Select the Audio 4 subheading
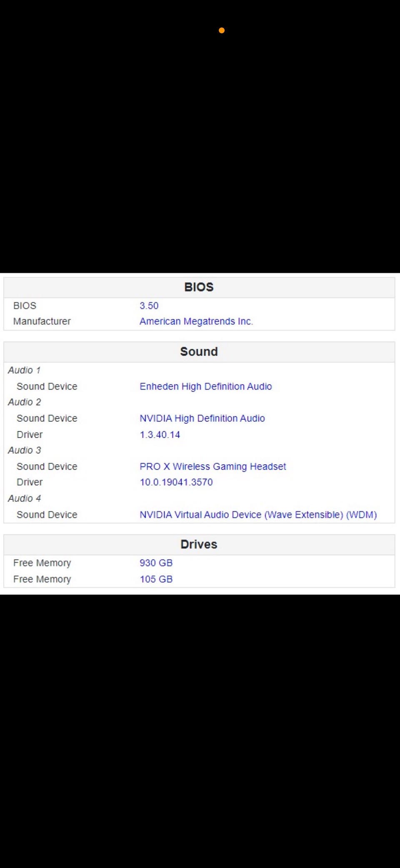 (x=25, y=498)
